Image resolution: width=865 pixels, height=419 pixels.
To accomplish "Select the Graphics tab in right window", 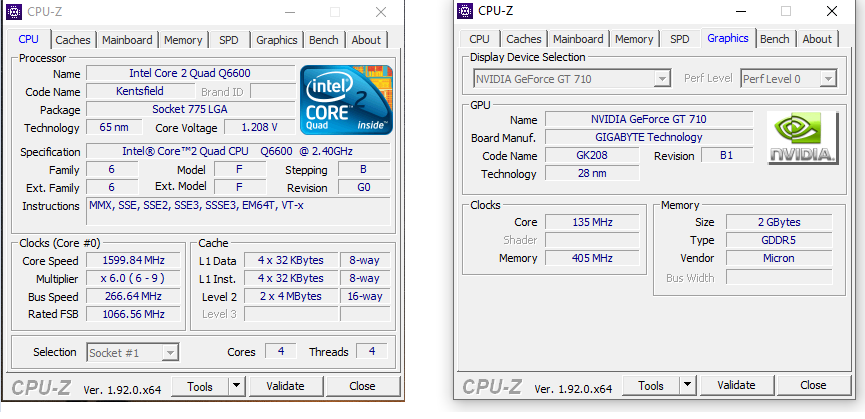I will coord(728,37).
